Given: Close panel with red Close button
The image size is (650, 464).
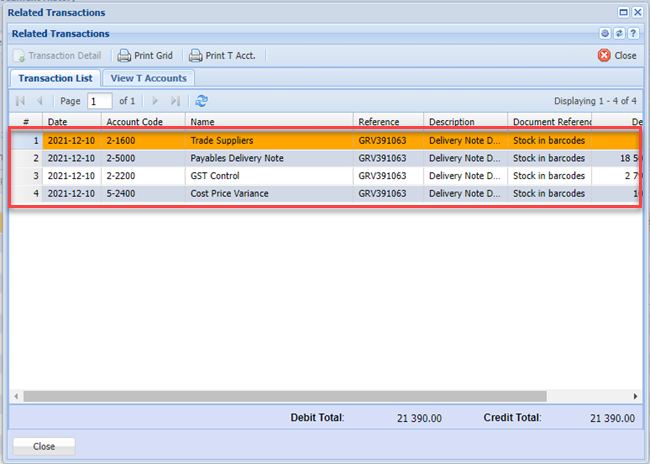Looking at the screenshot, I should pos(617,56).
